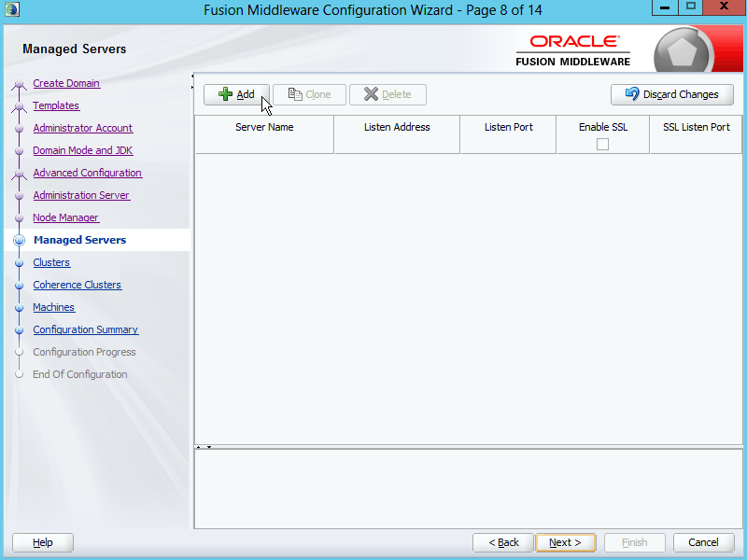Image resolution: width=747 pixels, height=560 pixels.
Task: Open the Node Manager step
Action: pyautogui.click(x=65, y=217)
